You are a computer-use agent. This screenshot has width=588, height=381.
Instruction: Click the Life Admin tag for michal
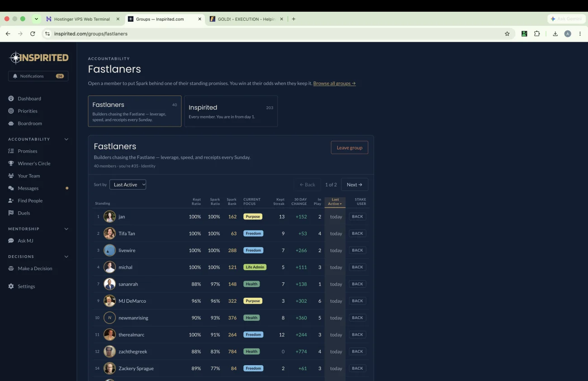[x=255, y=267]
